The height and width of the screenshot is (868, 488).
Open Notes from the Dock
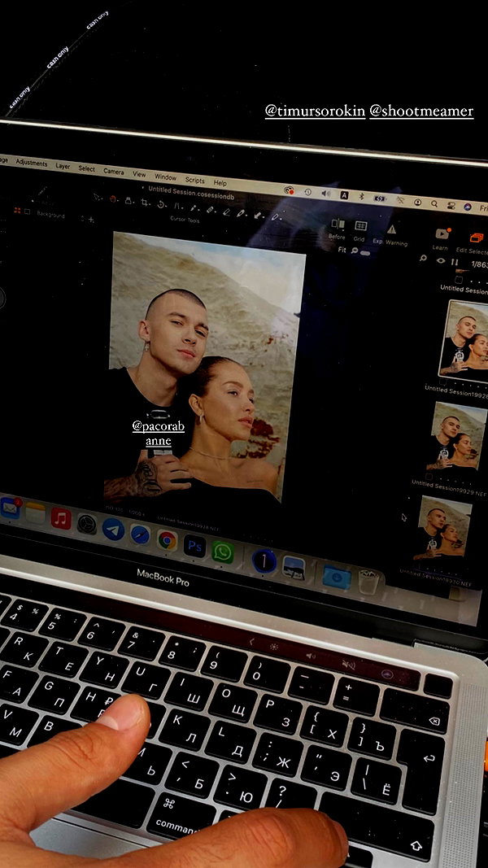36,513
